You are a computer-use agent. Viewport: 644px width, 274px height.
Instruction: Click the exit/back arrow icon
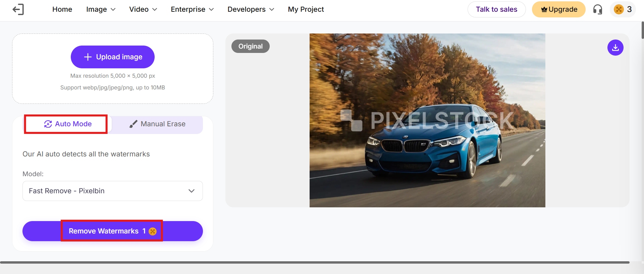tap(18, 9)
